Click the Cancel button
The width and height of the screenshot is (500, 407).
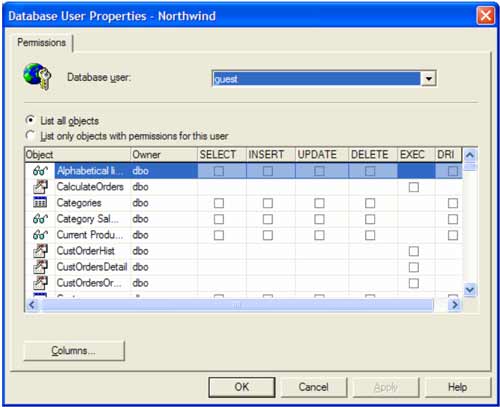coord(313,387)
